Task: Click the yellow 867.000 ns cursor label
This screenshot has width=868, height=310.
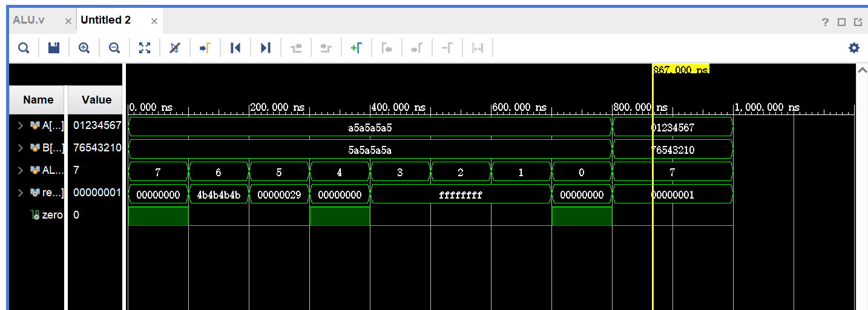Action: coord(680,70)
